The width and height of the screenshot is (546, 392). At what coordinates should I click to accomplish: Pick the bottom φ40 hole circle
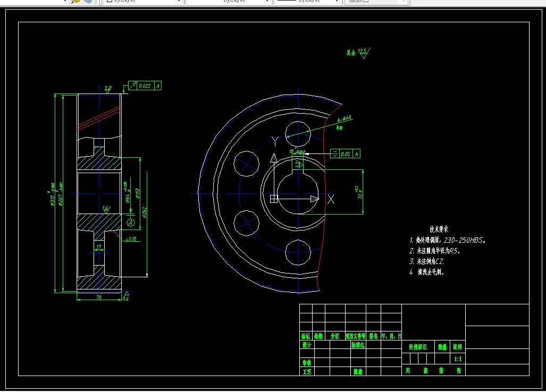pyautogui.click(x=298, y=252)
